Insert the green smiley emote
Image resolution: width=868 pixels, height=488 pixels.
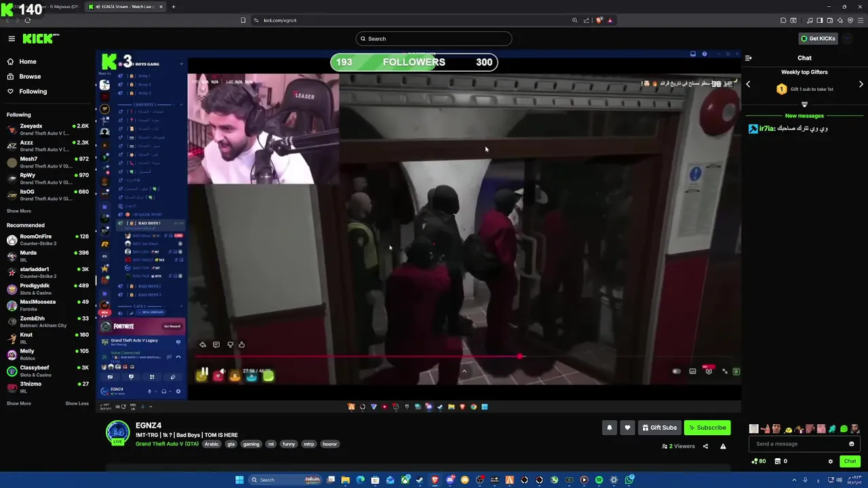pos(844,429)
